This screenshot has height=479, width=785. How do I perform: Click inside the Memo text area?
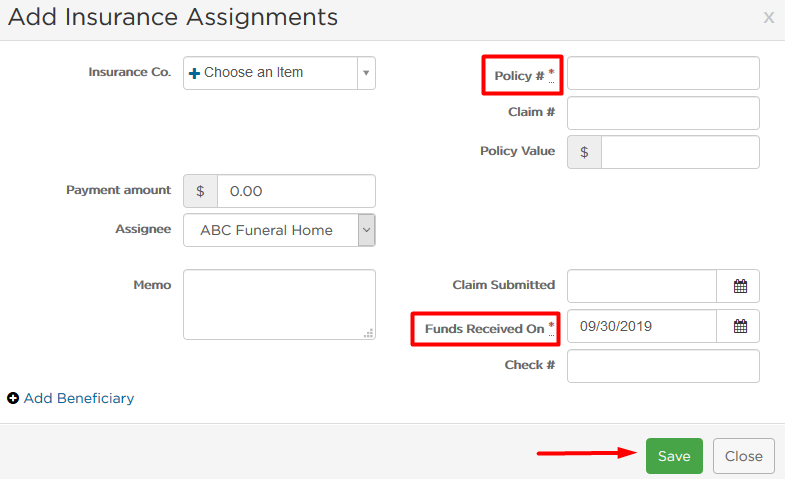tap(279, 304)
